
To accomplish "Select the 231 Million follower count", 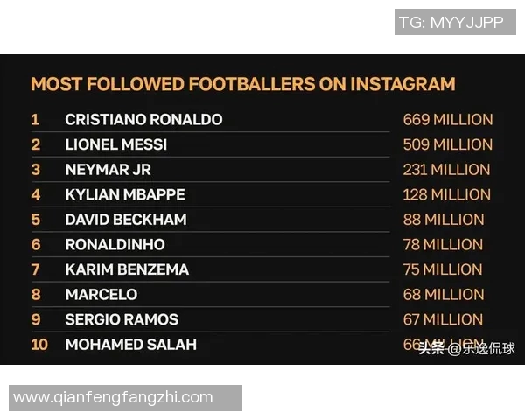I will [x=446, y=170].
